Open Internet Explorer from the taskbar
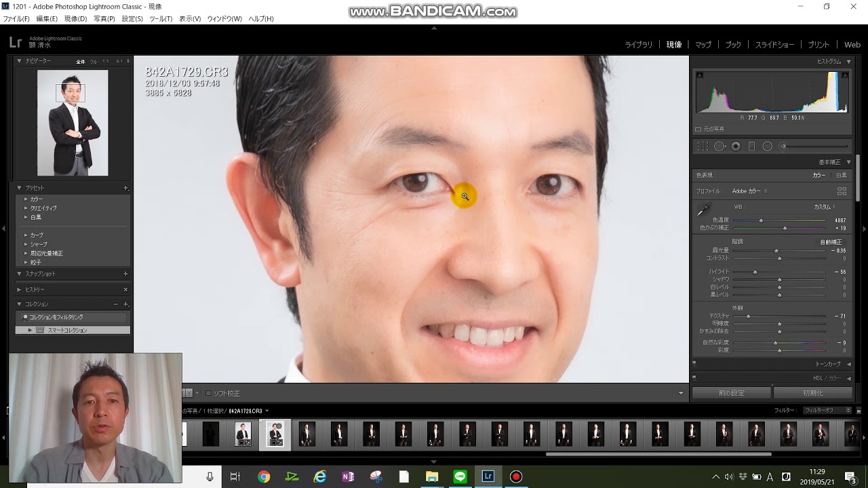This screenshot has height=488, width=868. tap(319, 476)
